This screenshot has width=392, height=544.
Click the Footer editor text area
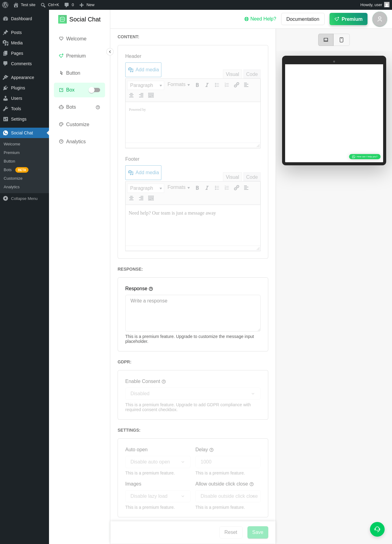click(x=193, y=225)
